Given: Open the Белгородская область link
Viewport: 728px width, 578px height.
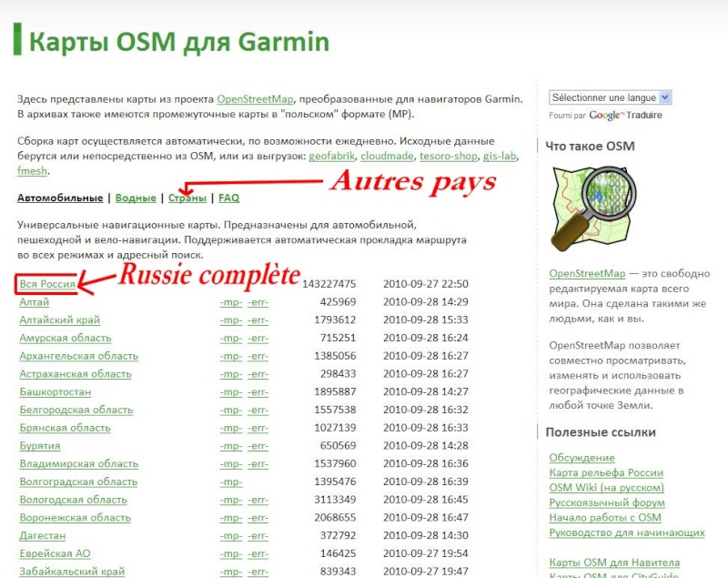Looking at the screenshot, I should pos(76,410).
